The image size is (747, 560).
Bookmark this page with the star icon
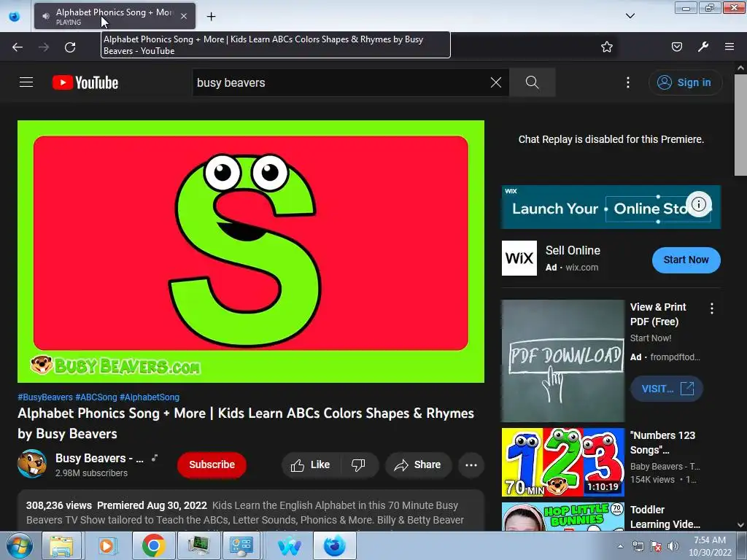[606, 47]
